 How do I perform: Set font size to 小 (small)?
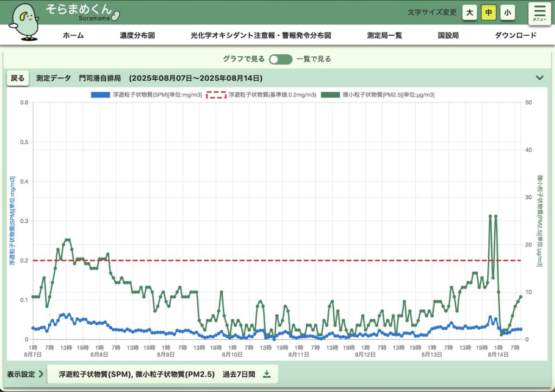coord(507,12)
